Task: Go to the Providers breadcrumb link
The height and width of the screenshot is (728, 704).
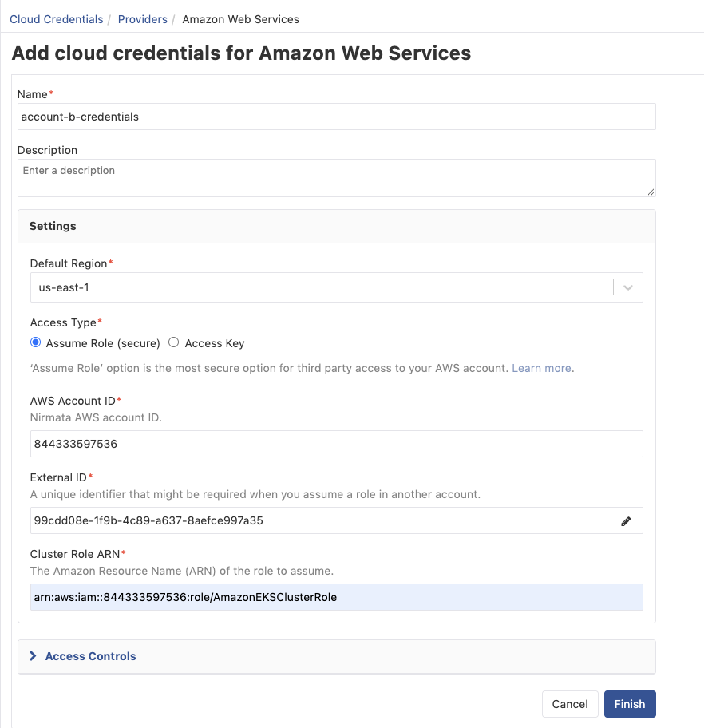Action: coord(142,19)
